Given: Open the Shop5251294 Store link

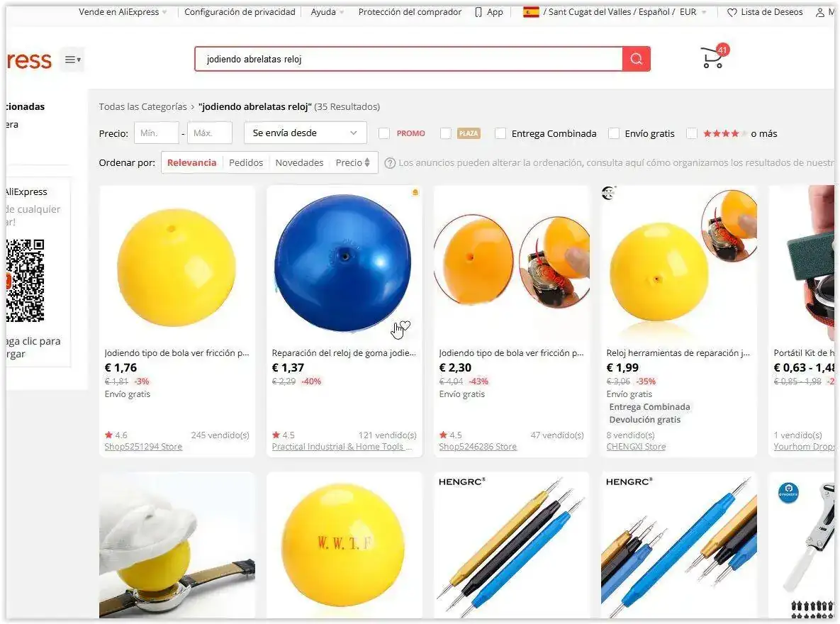Looking at the screenshot, I should point(143,447).
